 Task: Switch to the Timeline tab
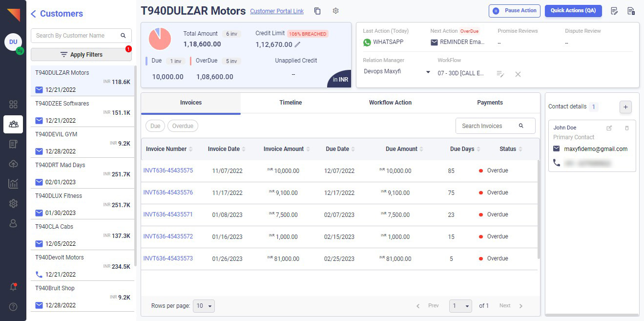[x=291, y=103]
